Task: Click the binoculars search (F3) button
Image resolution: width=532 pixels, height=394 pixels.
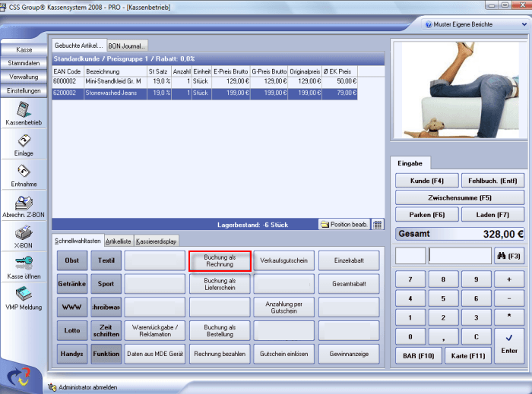Action: [x=509, y=256]
